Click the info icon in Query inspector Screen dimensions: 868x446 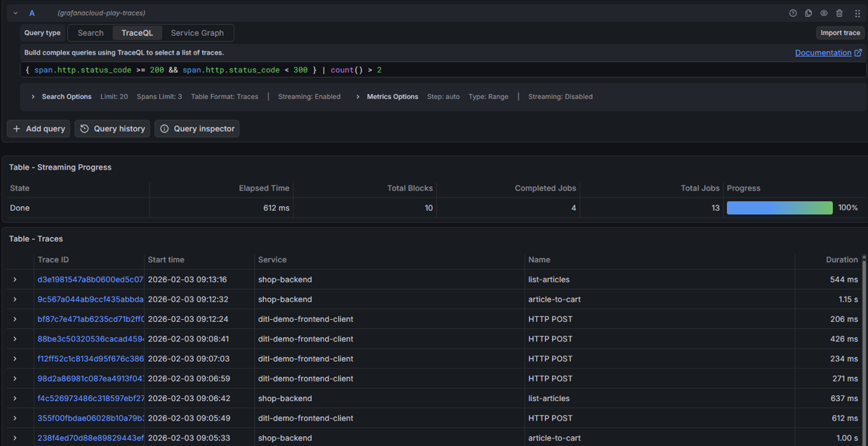(x=165, y=129)
